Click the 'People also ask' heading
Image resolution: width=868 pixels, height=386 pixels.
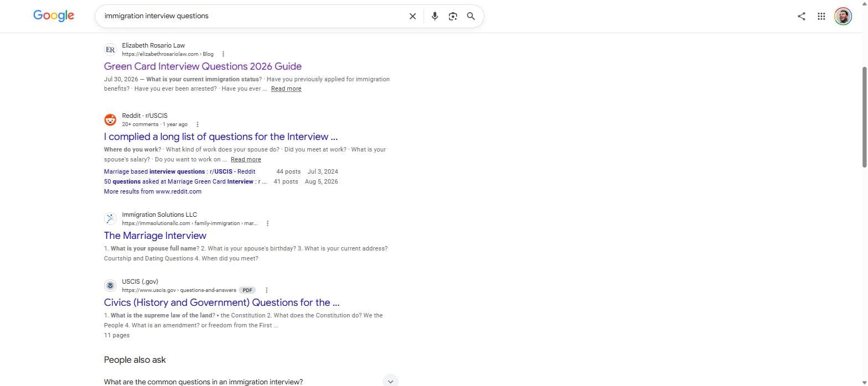point(135,359)
